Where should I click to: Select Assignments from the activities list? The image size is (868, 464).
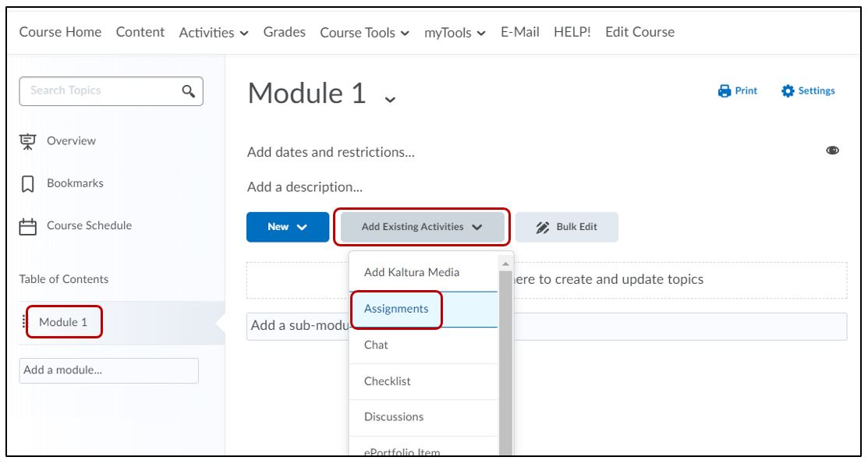(x=396, y=309)
